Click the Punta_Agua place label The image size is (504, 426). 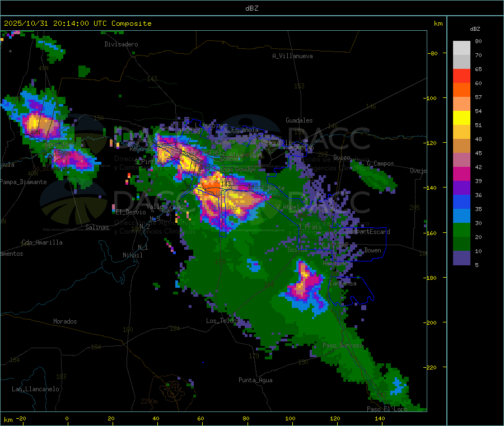pos(255,380)
